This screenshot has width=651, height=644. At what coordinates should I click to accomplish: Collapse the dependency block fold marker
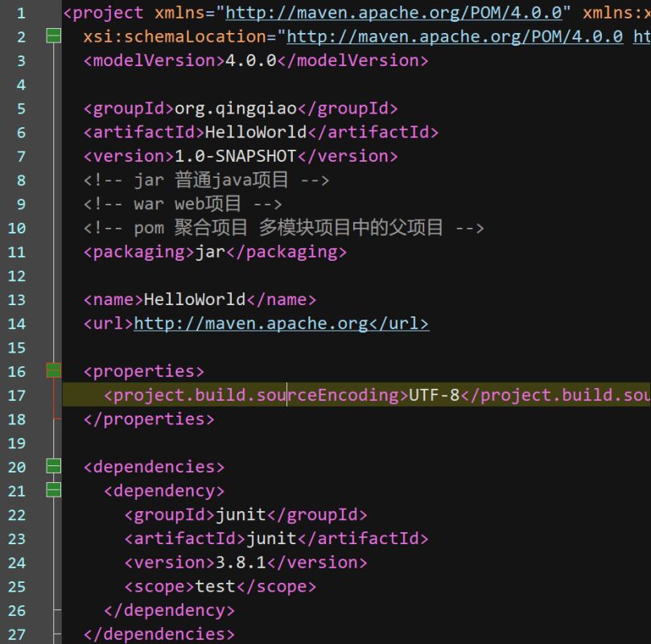pos(54,490)
